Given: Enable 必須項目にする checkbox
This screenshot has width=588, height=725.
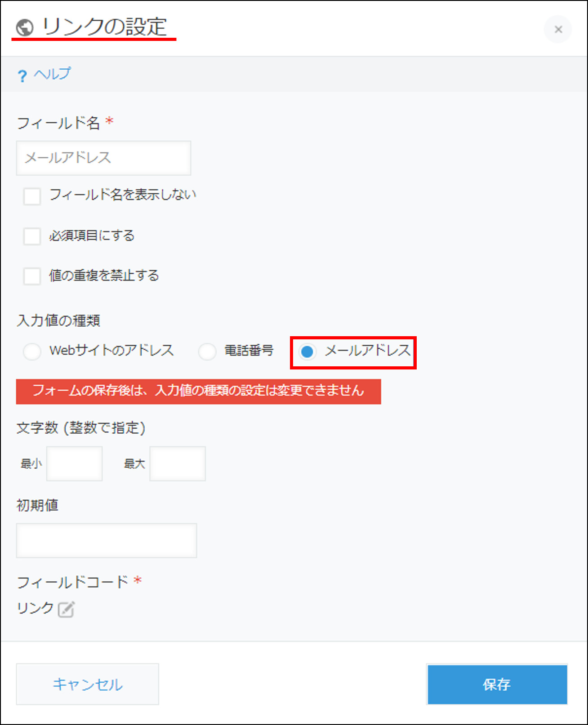Looking at the screenshot, I should click(32, 236).
